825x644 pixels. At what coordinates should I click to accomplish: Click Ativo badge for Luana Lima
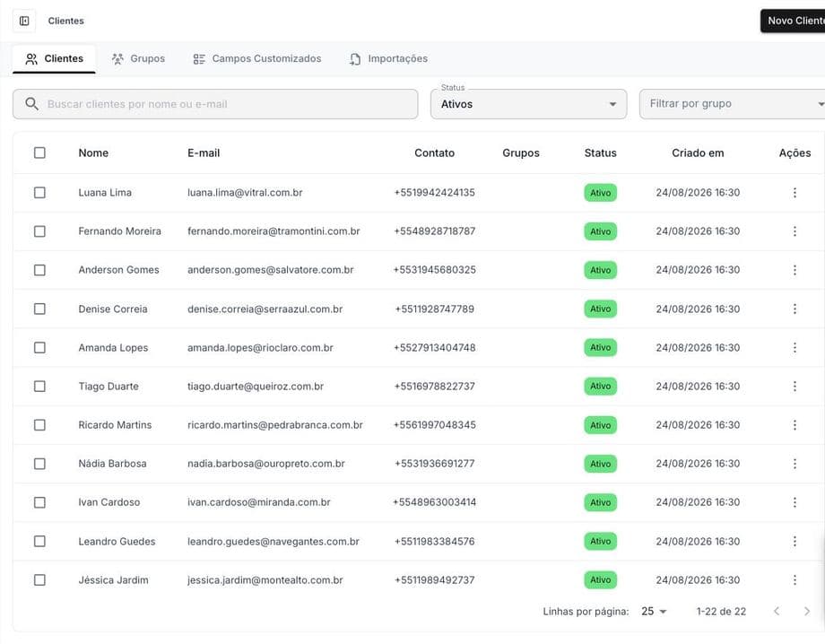(x=600, y=193)
